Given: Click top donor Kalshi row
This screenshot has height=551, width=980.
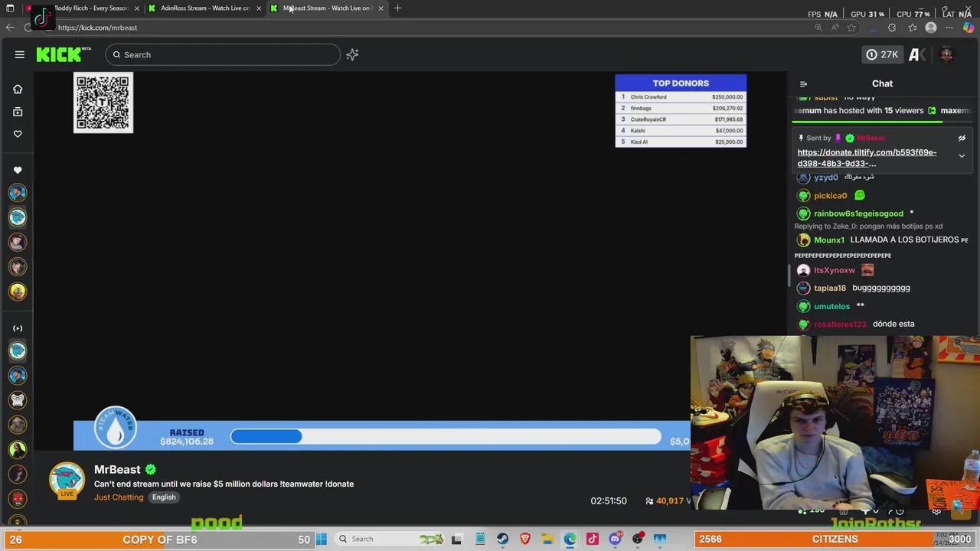Looking at the screenshot, I should [681, 131].
